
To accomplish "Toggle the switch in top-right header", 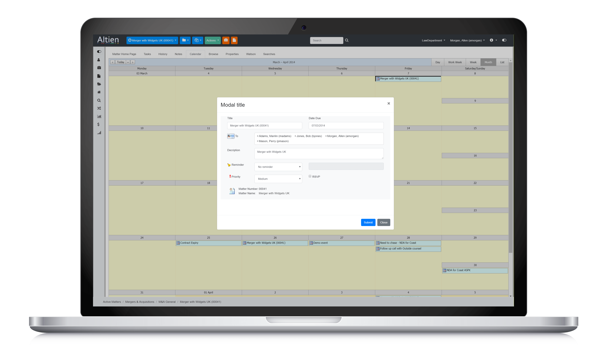I will (x=504, y=40).
